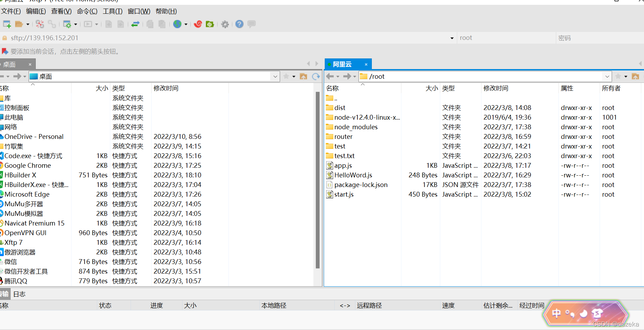Close the 阿里云 tab
Viewport: 644px width, 330px height.
pos(366,64)
